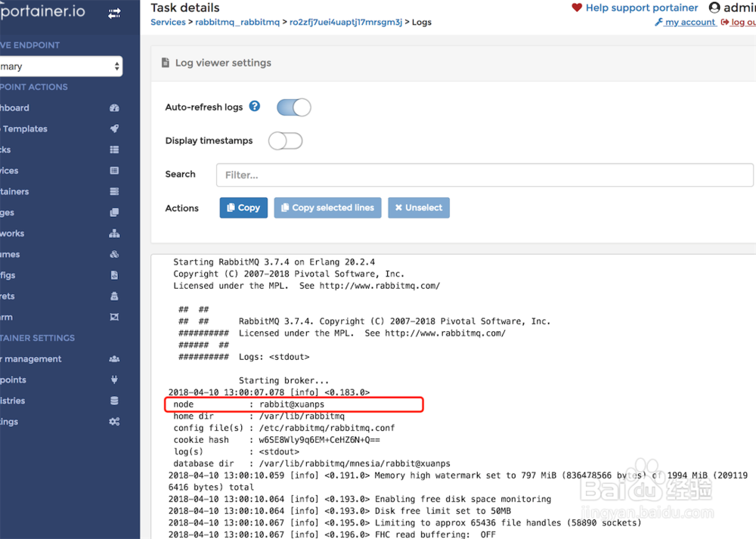Open App Templates rocket icon
Viewport: 756px width, 539px height.
click(x=114, y=129)
